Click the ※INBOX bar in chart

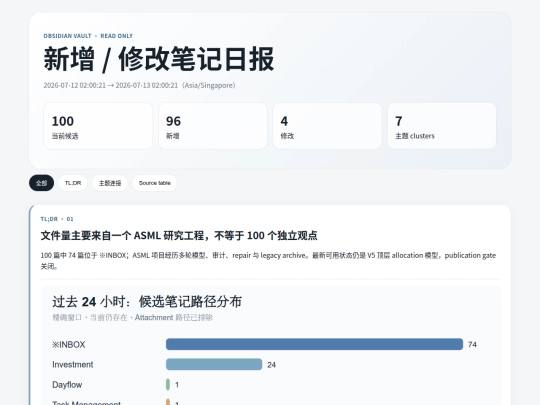coord(314,344)
